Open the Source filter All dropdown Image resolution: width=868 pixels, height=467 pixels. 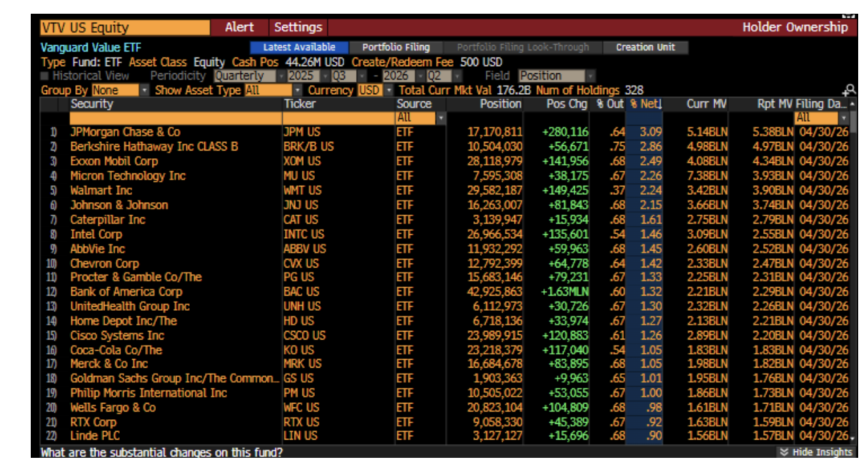[x=420, y=118]
